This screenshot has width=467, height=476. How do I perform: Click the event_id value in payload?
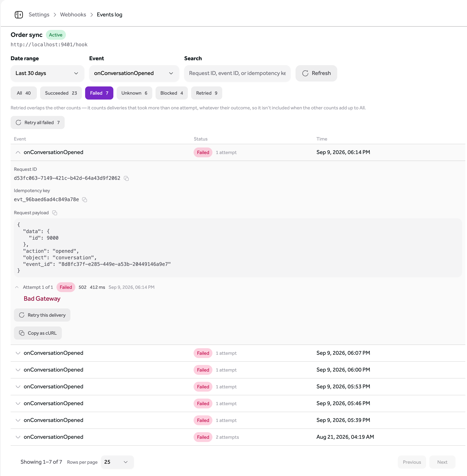(115, 264)
